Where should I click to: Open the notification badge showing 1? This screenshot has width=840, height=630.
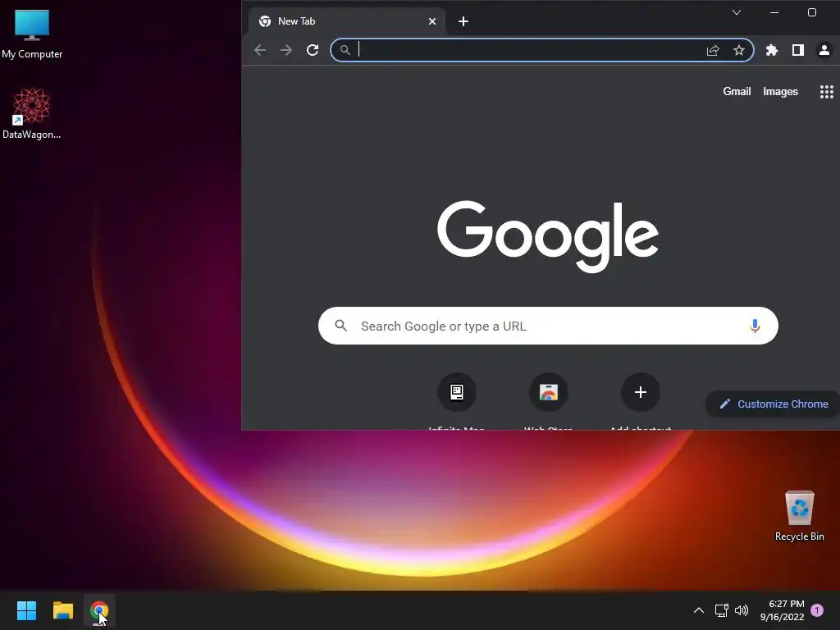pos(817,610)
